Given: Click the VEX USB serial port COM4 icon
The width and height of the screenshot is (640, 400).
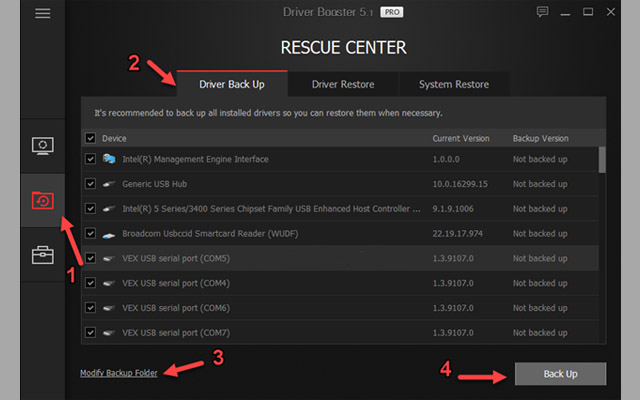Looking at the screenshot, I should click(x=109, y=283).
